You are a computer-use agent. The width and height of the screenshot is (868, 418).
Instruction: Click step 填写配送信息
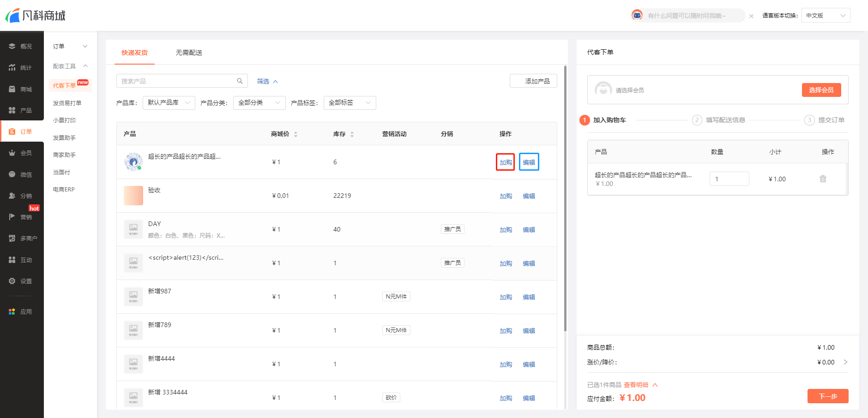719,120
